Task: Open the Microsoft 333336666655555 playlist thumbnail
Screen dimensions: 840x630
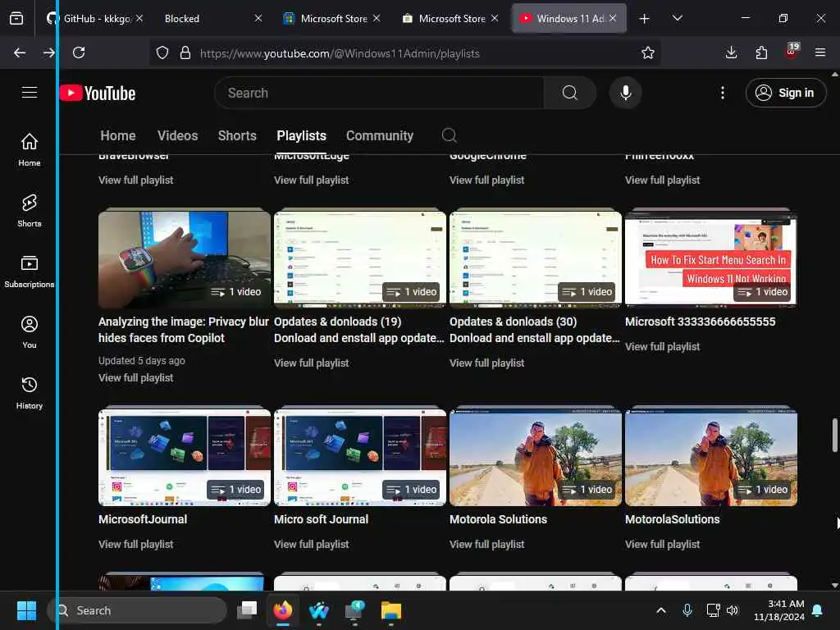Action: tap(711, 258)
